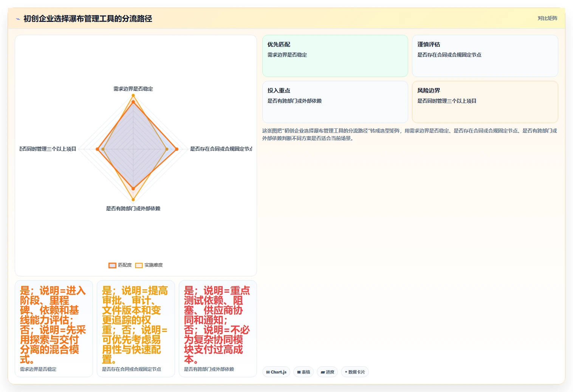Select the 表格 tag chip
Image resolution: width=573 pixels, height=392 pixels.
[304, 372]
